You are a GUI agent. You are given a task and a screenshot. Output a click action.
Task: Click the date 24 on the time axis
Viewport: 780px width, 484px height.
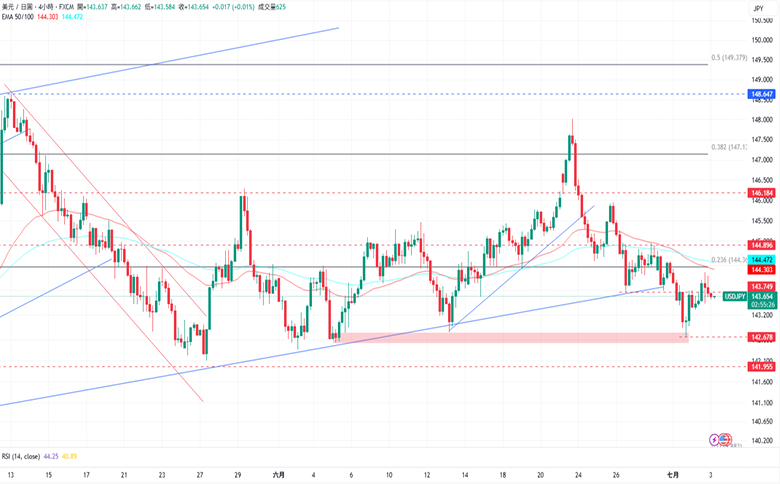point(578,475)
